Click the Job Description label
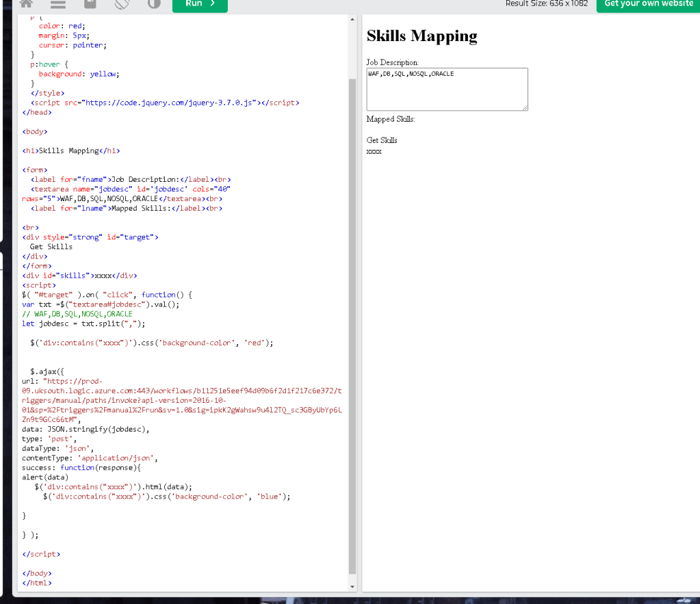Image resolution: width=700 pixels, height=604 pixels. 392,62
